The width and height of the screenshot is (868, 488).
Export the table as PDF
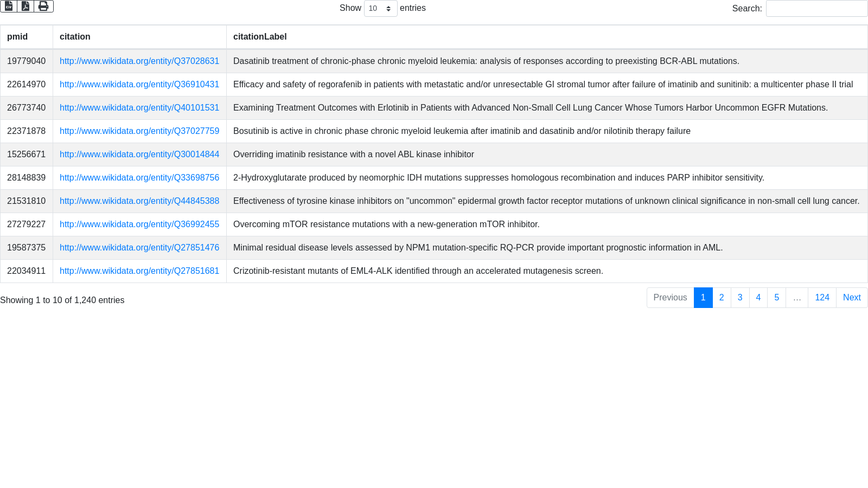tap(25, 6)
